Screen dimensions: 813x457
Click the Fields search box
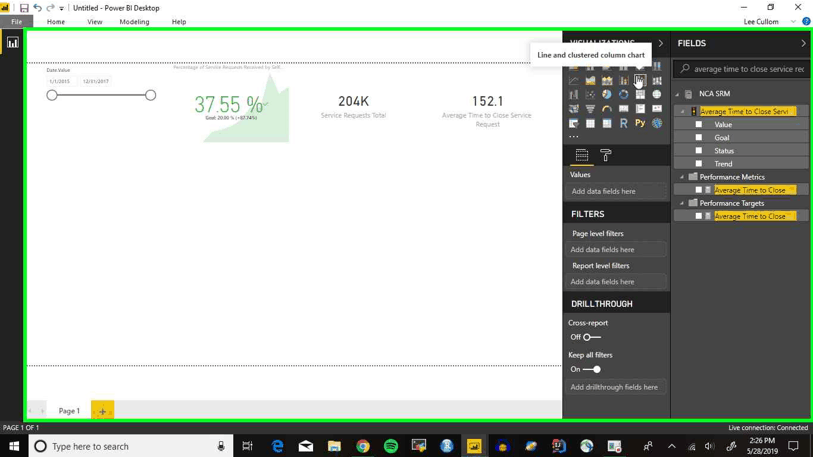click(x=741, y=69)
